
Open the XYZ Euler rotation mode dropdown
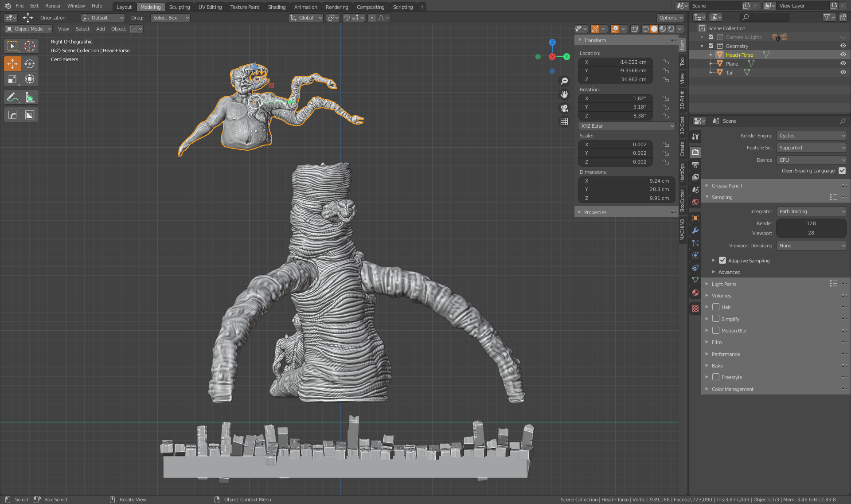[x=626, y=126]
